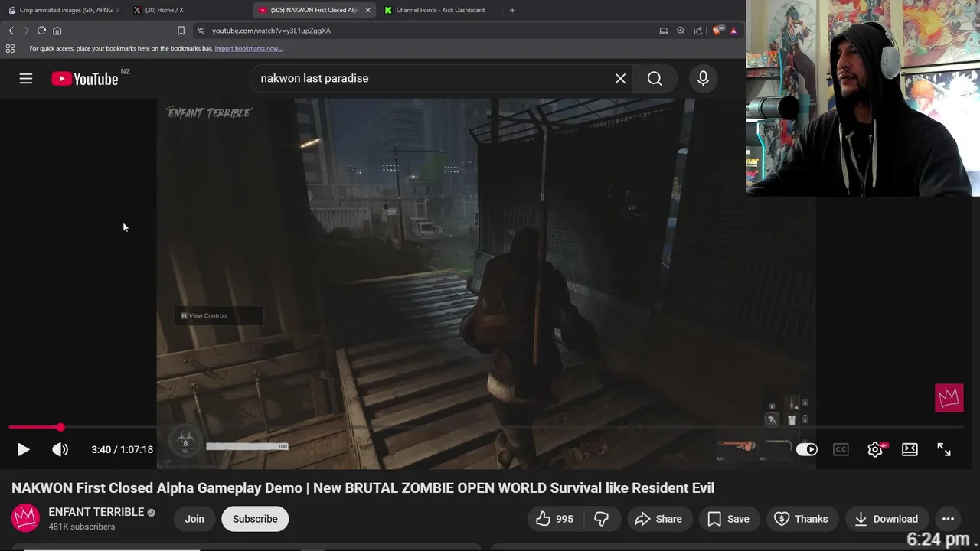Dislike the video
This screenshot has width=980, height=551.
coord(602,519)
